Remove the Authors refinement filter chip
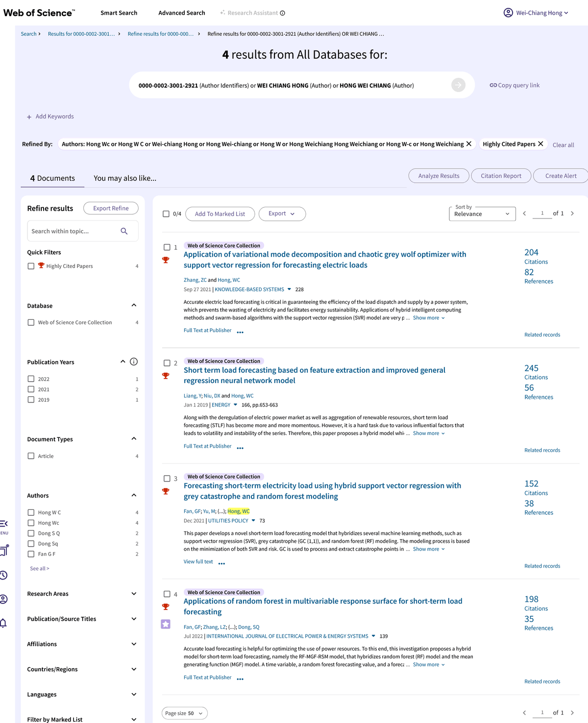Image resolution: width=588 pixels, height=723 pixels. [469, 144]
